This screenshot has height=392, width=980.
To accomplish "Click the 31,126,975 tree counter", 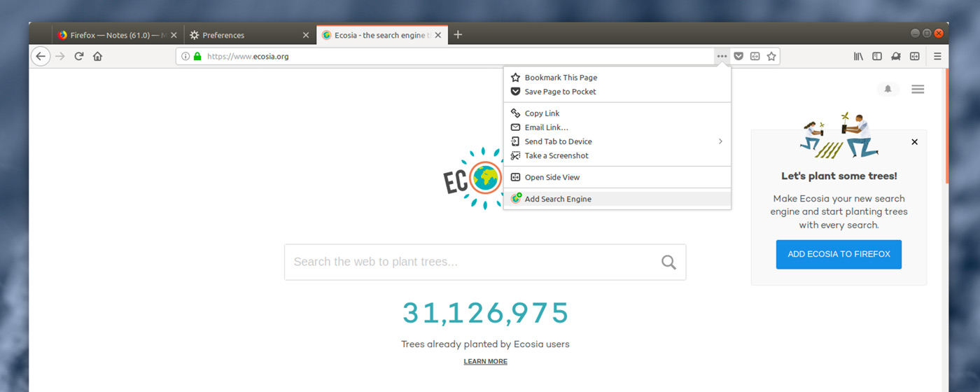I will pos(485,313).
